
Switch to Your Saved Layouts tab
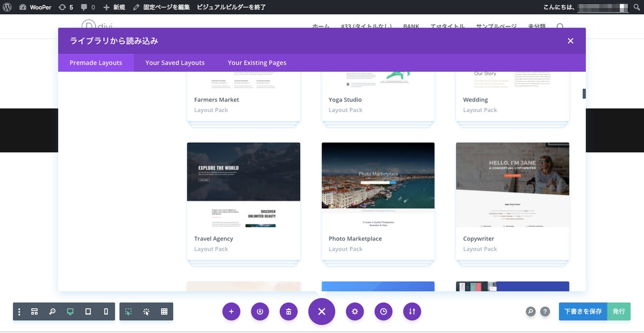point(175,62)
